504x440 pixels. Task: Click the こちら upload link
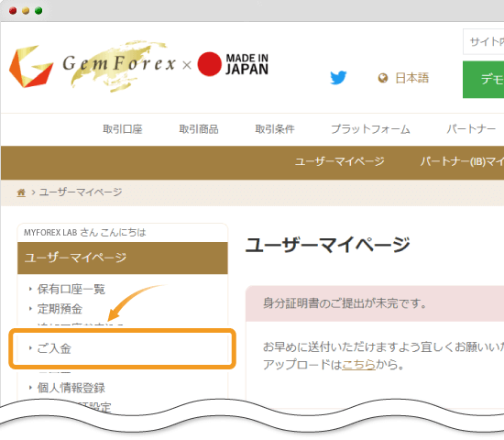358,365
